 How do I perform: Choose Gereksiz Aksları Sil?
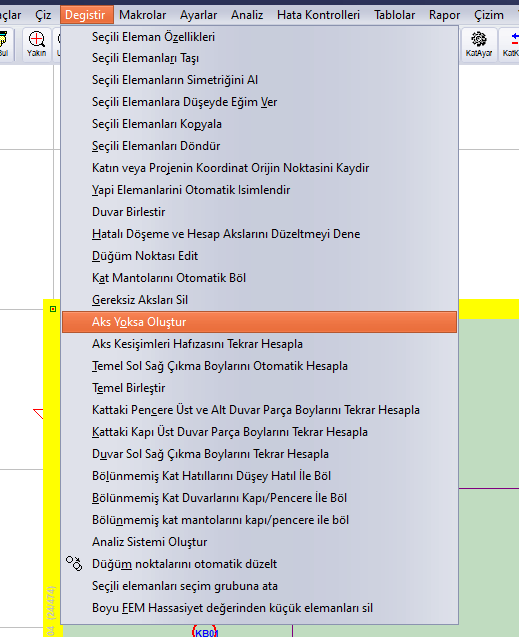pyautogui.click(x=260, y=300)
